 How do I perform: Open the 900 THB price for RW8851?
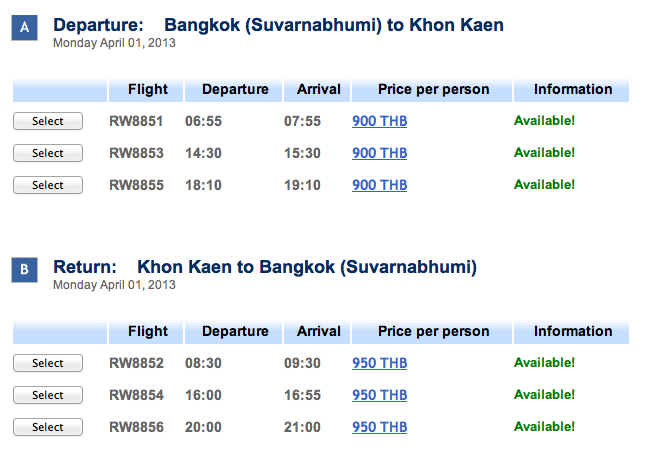379,121
